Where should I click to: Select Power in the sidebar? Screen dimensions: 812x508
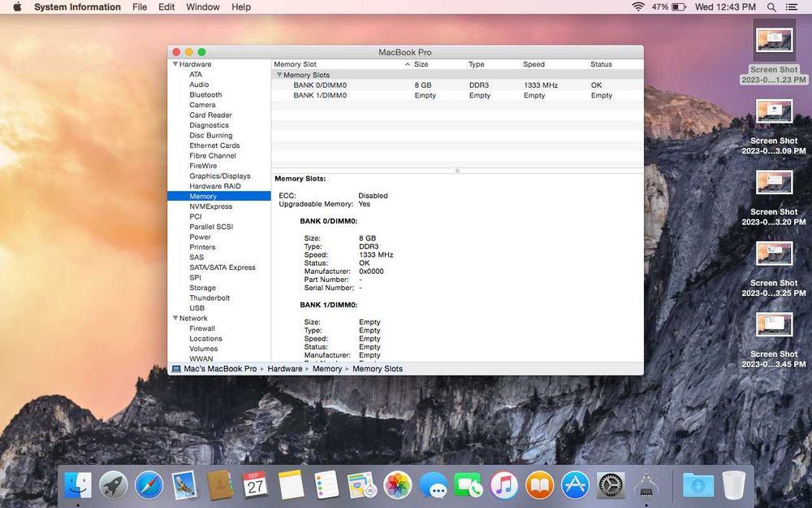[x=200, y=237]
